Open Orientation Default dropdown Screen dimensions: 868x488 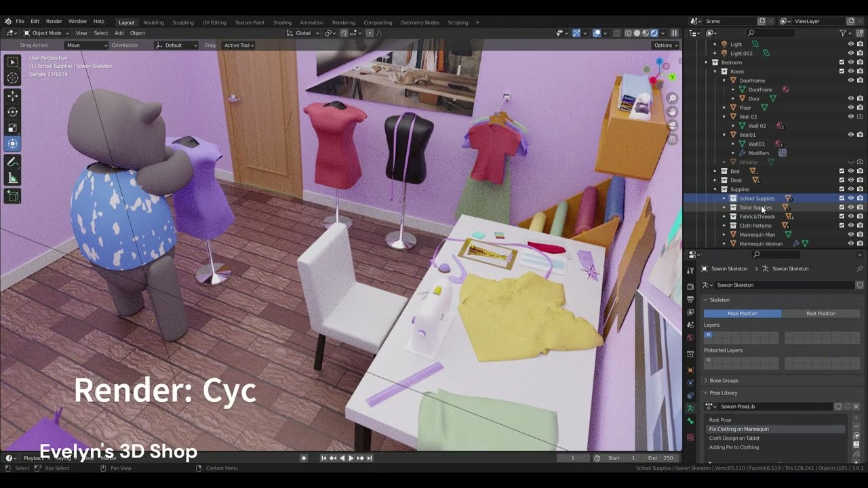(x=176, y=45)
